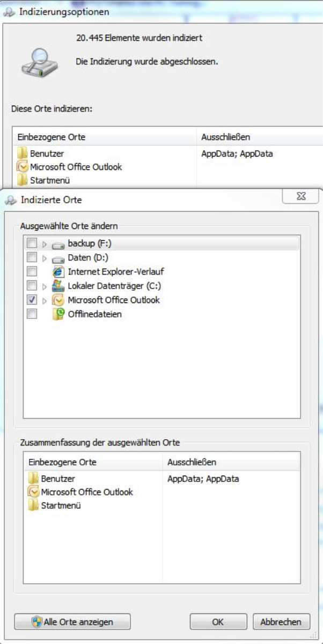The image size is (323, 644).
Task: Click the Alle Orte anzeigen button
Action: [x=72, y=622]
